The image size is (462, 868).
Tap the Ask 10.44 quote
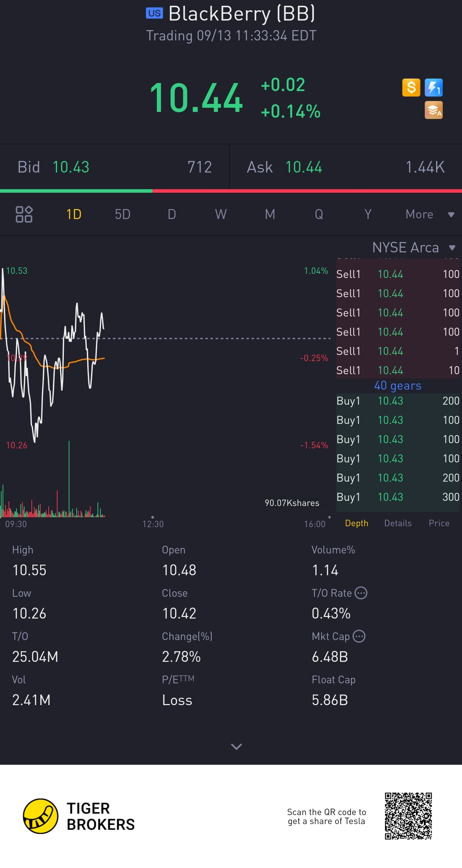pyautogui.click(x=346, y=167)
